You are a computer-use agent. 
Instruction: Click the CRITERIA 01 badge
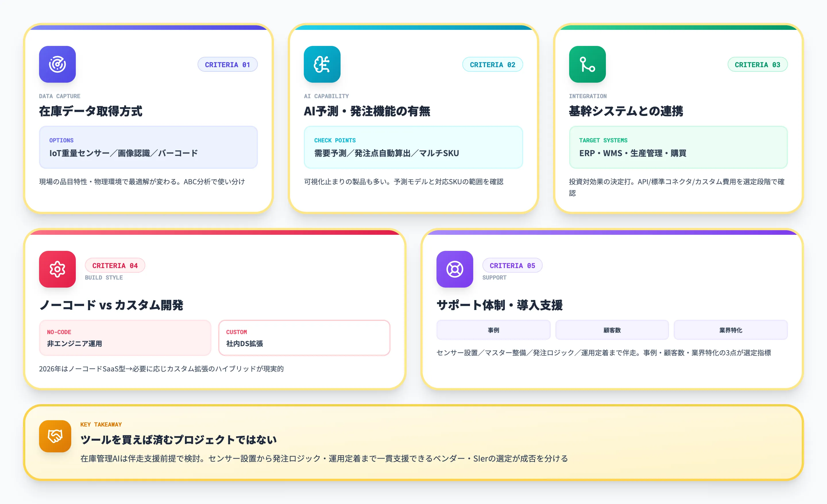click(x=227, y=64)
